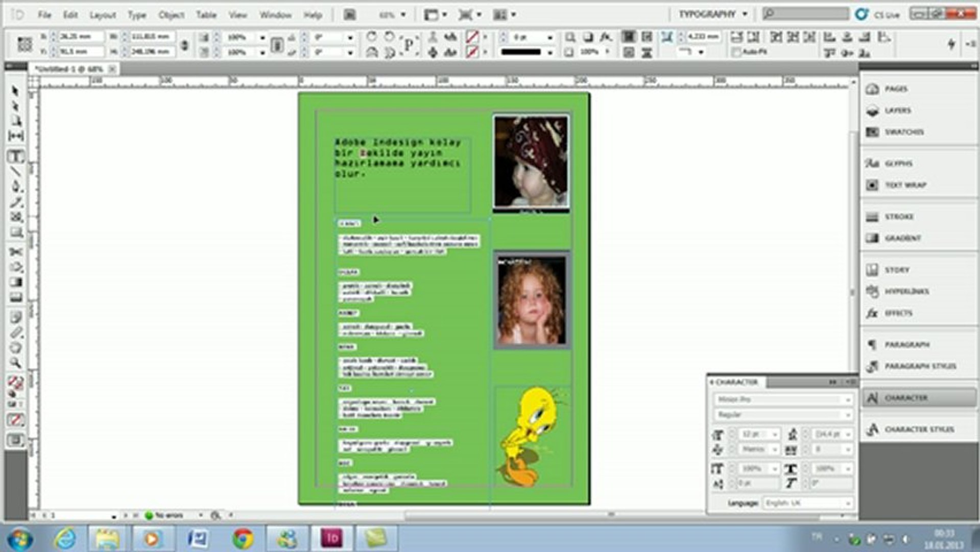Click the fill color swatch in control bar
This screenshot has width=980, height=552.
point(472,37)
